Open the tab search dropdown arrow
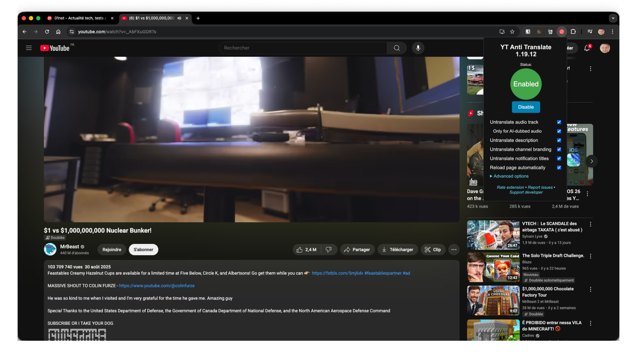This screenshot has height=364, width=637. pyautogui.click(x=613, y=18)
